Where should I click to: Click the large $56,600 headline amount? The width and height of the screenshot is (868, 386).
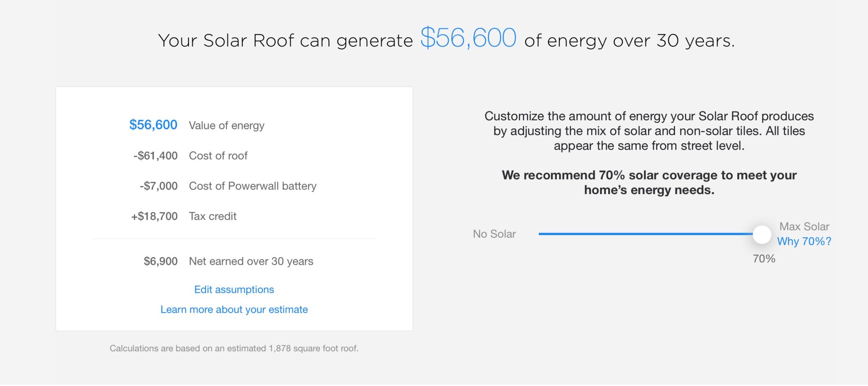468,38
